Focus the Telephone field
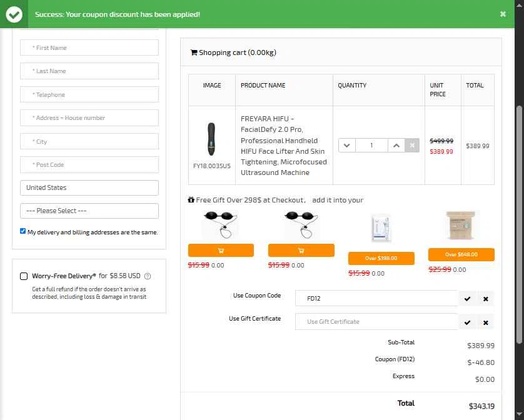The image size is (524, 420). point(89,94)
